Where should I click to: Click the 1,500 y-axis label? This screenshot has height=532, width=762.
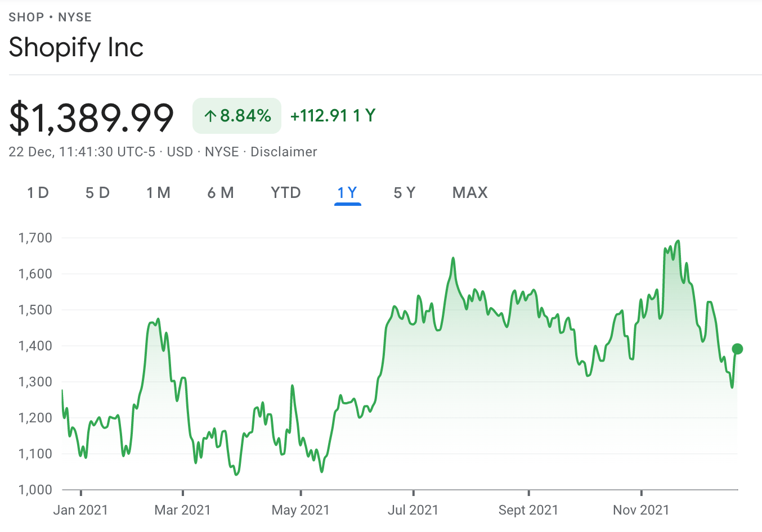(x=35, y=310)
